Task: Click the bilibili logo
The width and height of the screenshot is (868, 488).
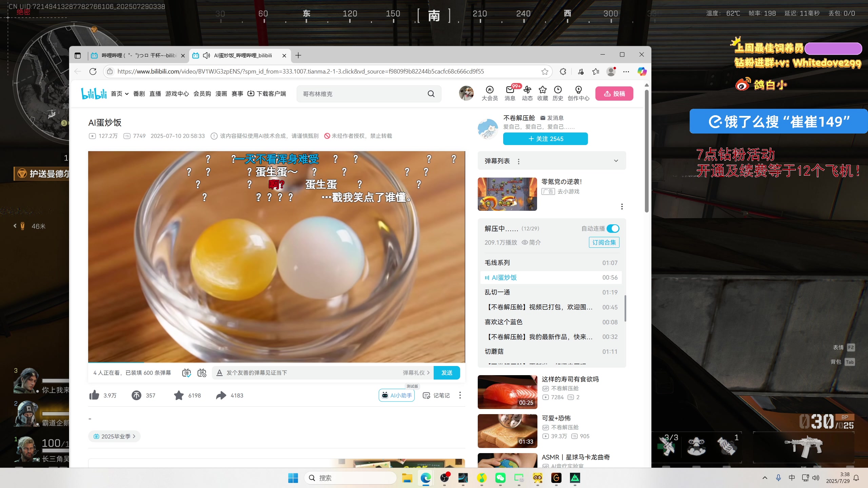Action: coord(94,94)
